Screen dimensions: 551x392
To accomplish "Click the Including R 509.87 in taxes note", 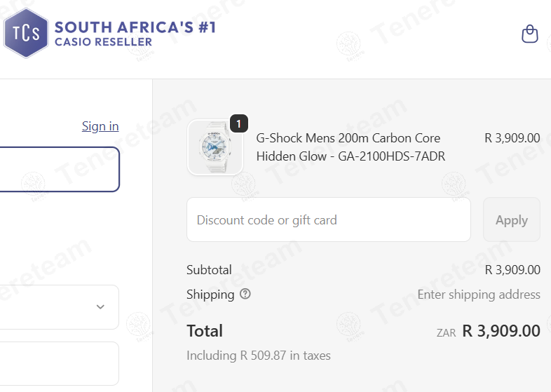I will coord(259,356).
